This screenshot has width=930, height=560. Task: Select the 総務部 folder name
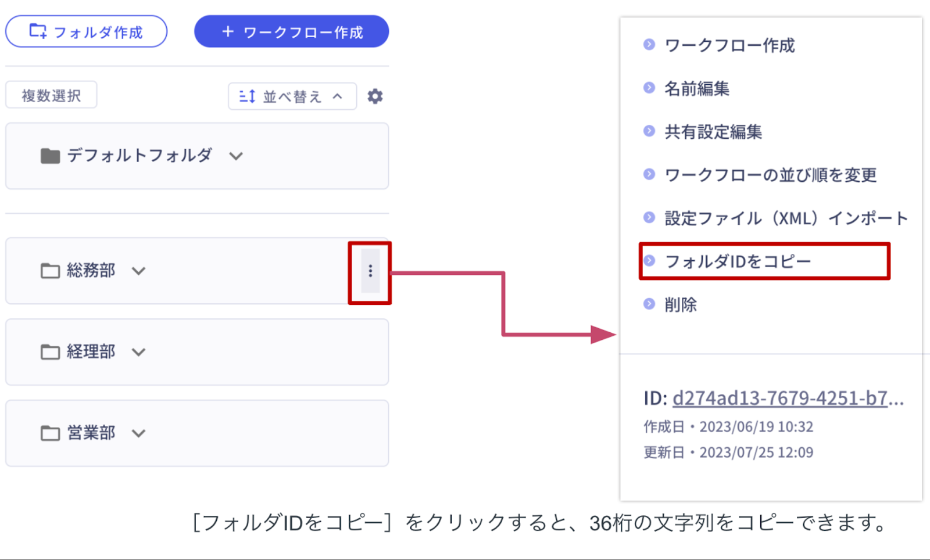point(91,270)
